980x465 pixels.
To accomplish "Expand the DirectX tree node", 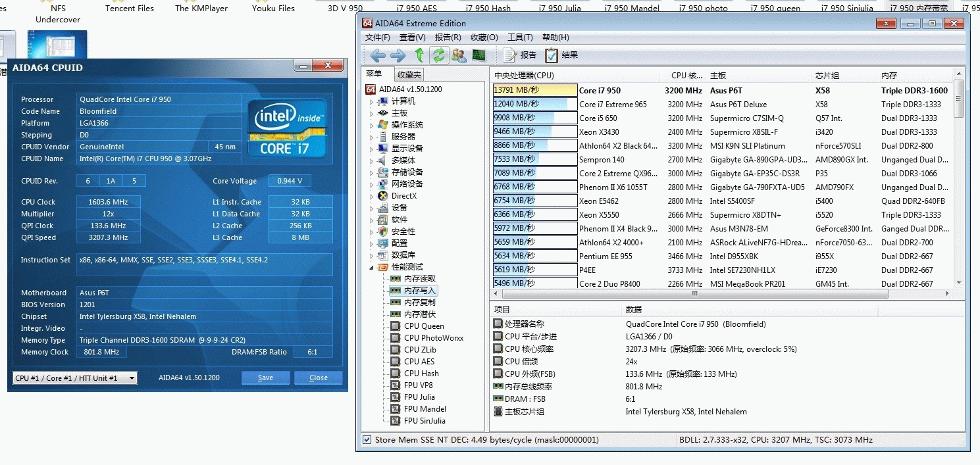I will pyautogui.click(x=371, y=196).
